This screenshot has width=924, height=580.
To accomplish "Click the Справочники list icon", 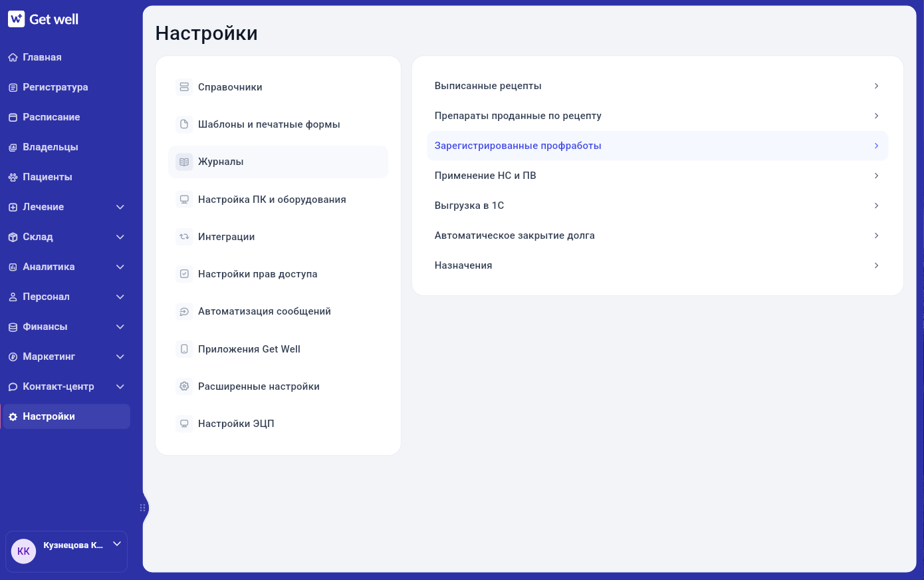I will tap(184, 87).
